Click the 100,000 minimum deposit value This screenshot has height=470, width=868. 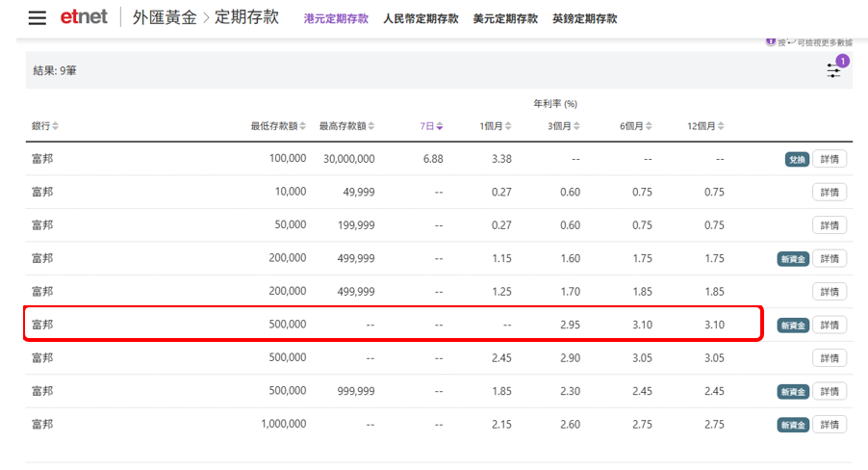pos(288,159)
